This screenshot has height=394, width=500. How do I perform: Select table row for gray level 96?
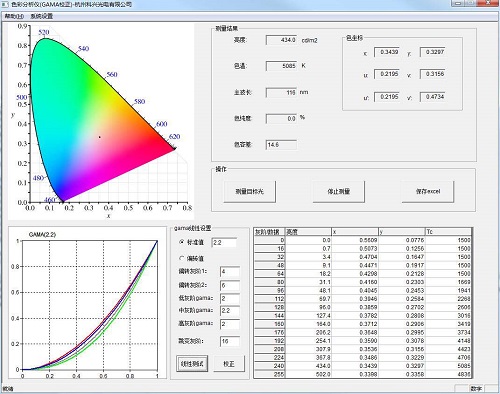click(x=363, y=290)
